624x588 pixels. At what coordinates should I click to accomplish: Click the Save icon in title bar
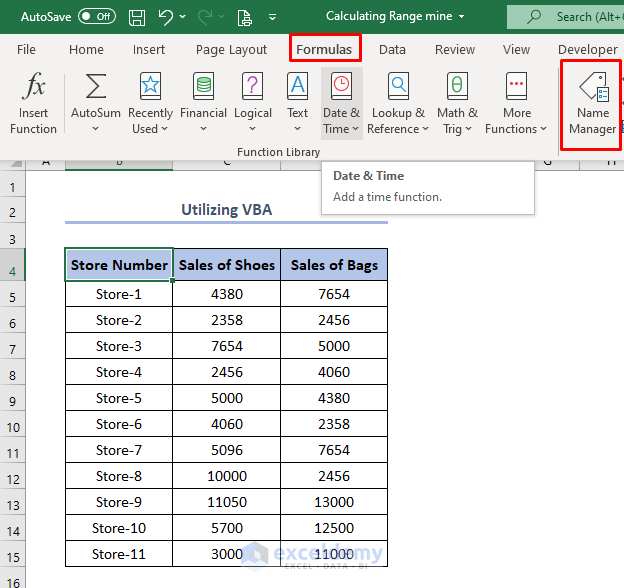(137, 17)
